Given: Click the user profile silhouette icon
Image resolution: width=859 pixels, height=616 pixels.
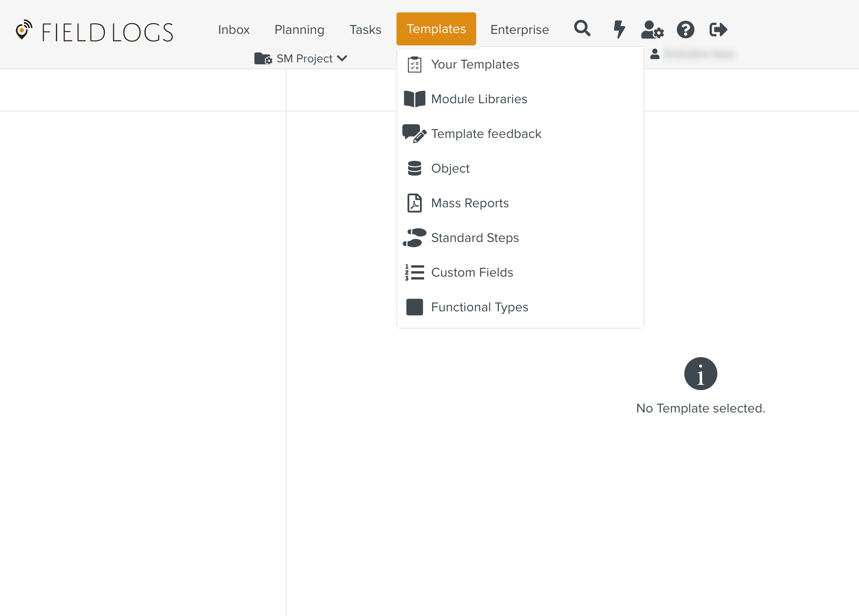Looking at the screenshot, I should [x=655, y=54].
